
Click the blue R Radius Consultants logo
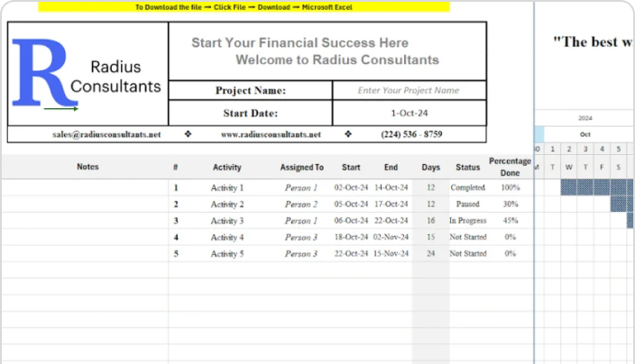click(87, 74)
